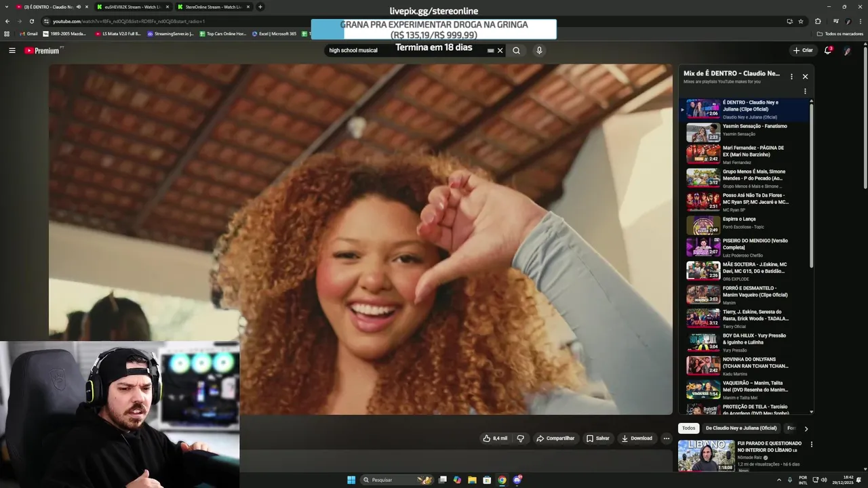The width and height of the screenshot is (868, 488).
Task: Play VAQUEIRÃO – Manim, Talita Mel track
Action: pos(746,390)
